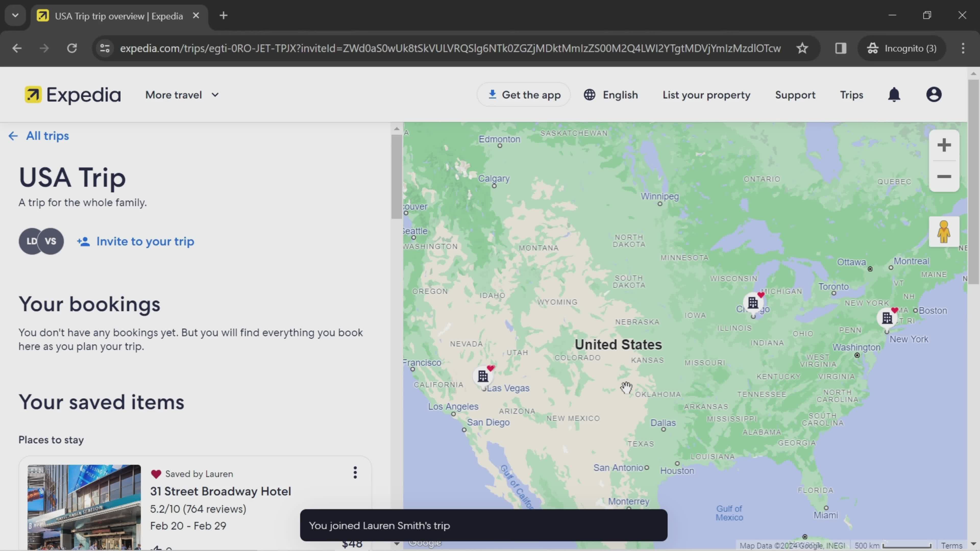980x551 pixels.
Task: Click the trip panel scroll-up arrow
Action: pyautogui.click(x=396, y=129)
